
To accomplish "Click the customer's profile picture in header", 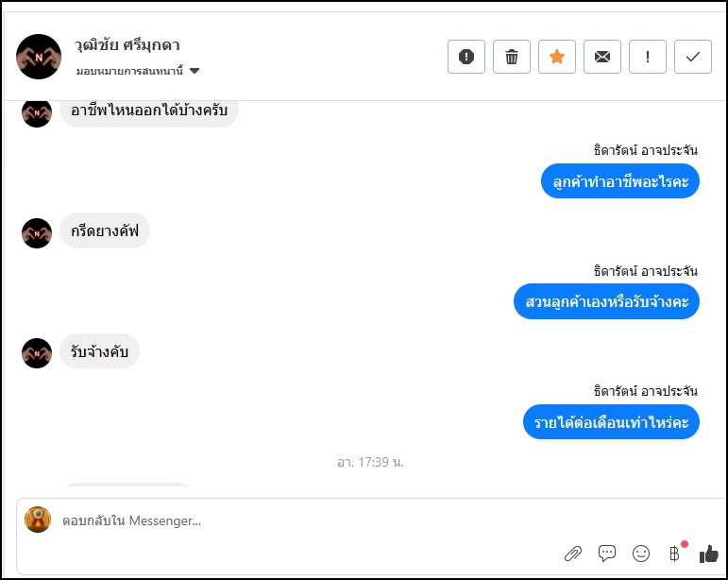I will [x=39, y=57].
